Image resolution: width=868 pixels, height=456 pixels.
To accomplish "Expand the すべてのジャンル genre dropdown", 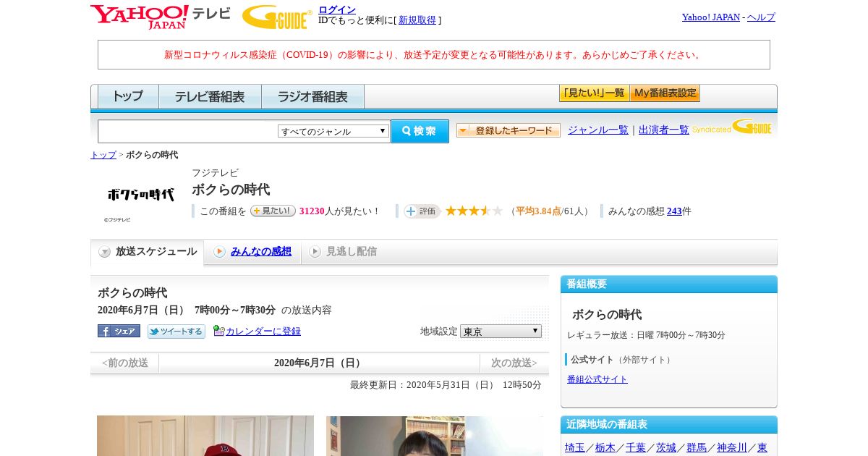I will 333,131.
